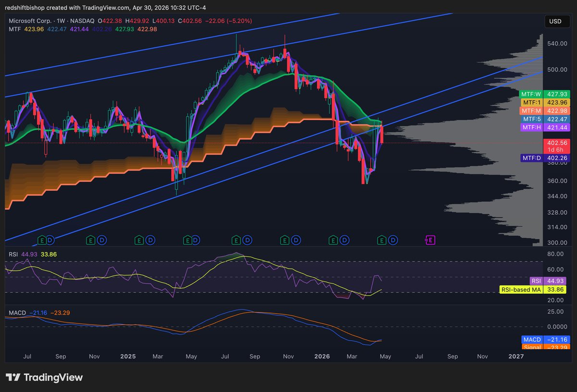Select the earnings E marker after the 2025 label
Viewport: 577px width, 392px height.
tap(139, 239)
